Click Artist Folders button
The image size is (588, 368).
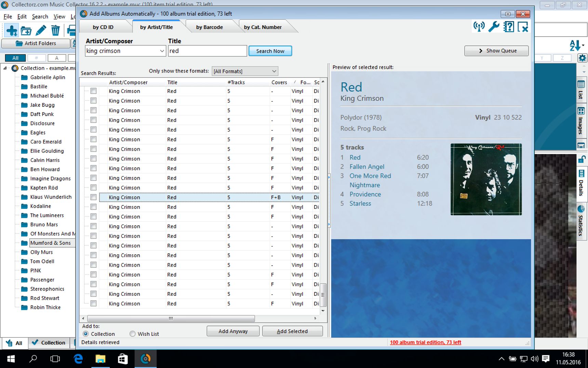click(36, 43)
